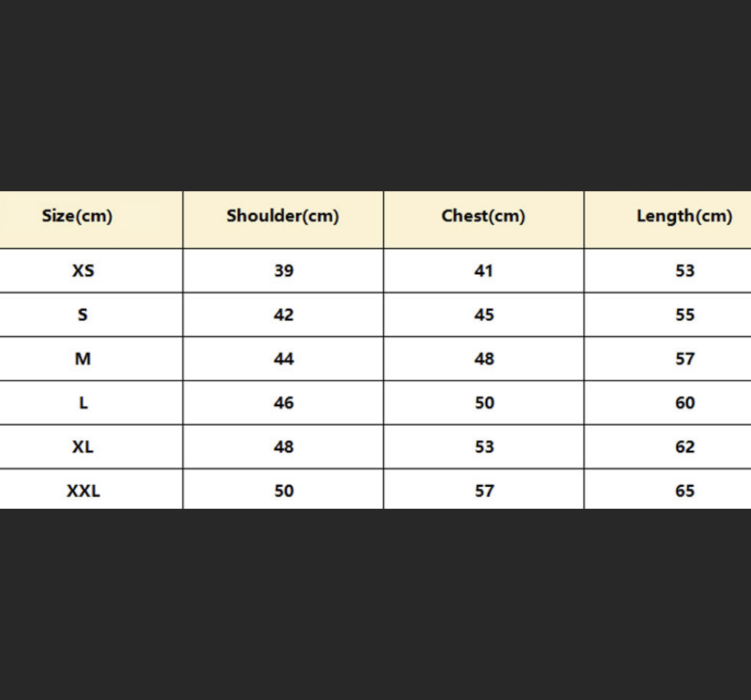Image resolution: width=751 pixels, height=700 pixels.
Task: Click shoulder value 42 in S row
Action: pyautogui.click(x=284, y=315)
